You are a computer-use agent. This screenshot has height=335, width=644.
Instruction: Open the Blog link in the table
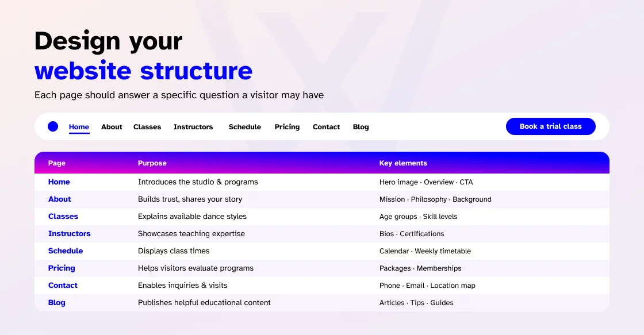coord(57,303)
